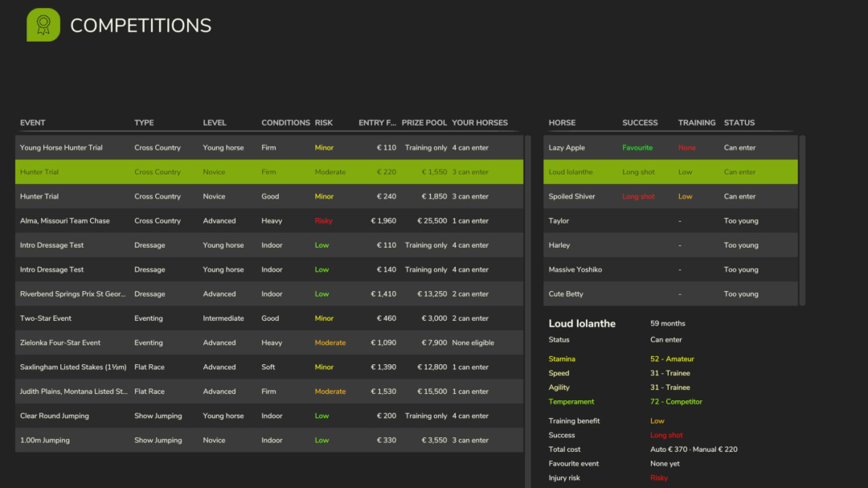Select Clear Round Jumping row

coord(269,416)
